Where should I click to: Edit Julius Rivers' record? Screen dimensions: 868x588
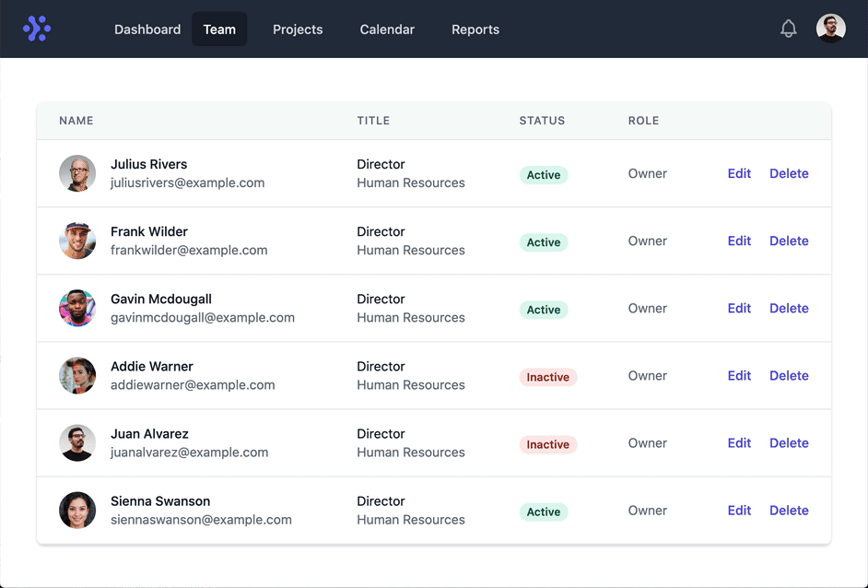coord(739,173)
